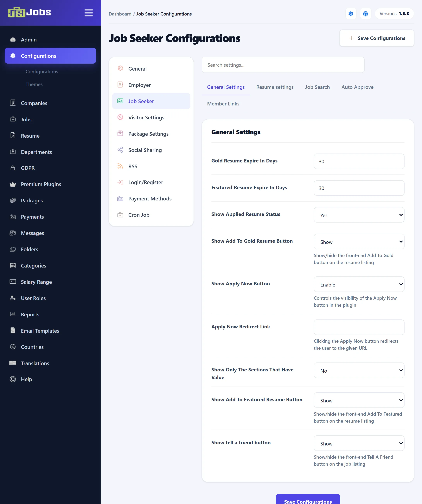Click the Departments sidebar icon
Viewport: 422px width, 504px height.
coord(13,152)
